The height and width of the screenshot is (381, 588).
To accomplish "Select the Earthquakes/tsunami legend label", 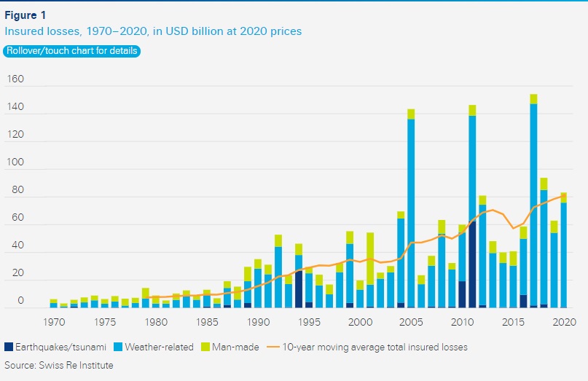I will pos(60,347).
